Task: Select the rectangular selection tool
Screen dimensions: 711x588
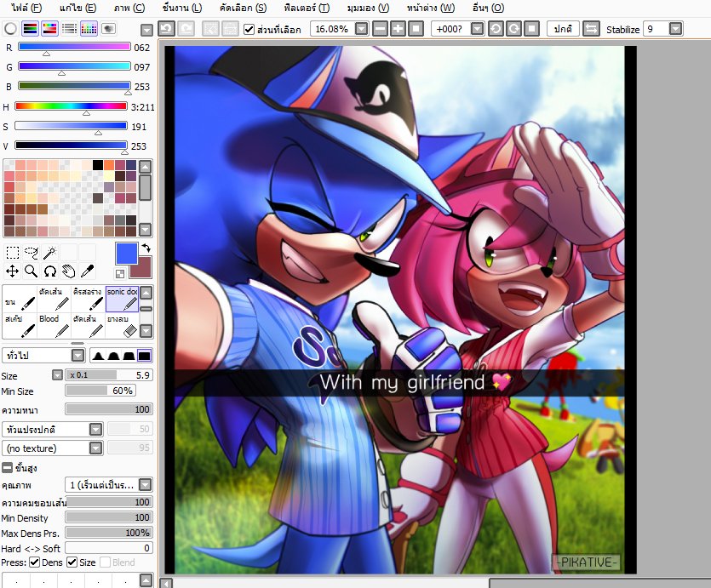Action: coord(12,253)
